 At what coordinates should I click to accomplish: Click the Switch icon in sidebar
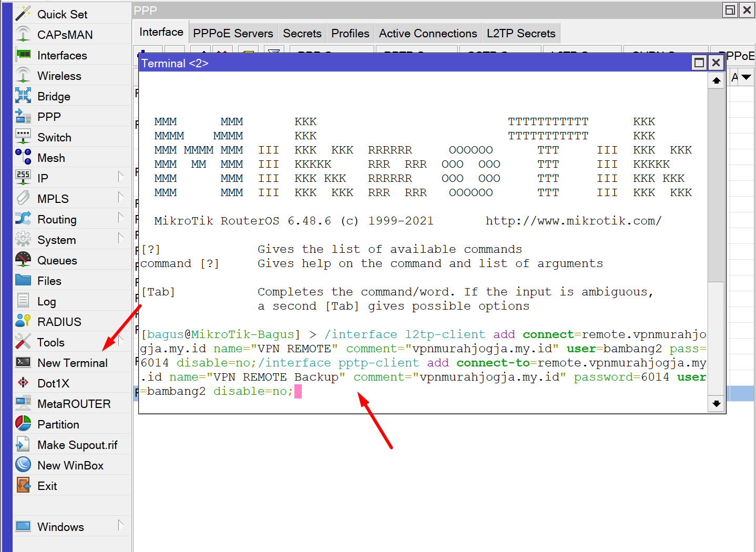(23, 137)
